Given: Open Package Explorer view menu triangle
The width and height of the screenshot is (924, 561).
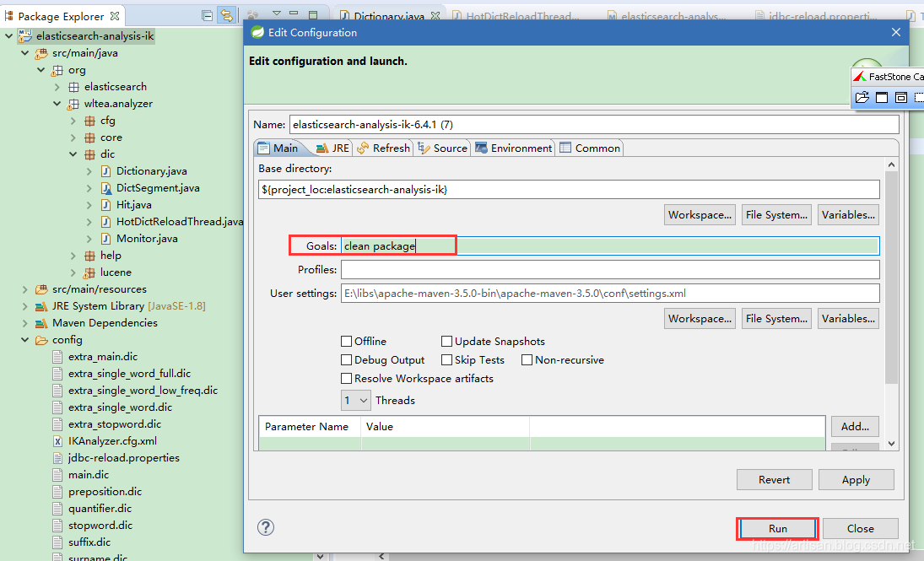Looking at the screenshot, I should coord(276,14).
